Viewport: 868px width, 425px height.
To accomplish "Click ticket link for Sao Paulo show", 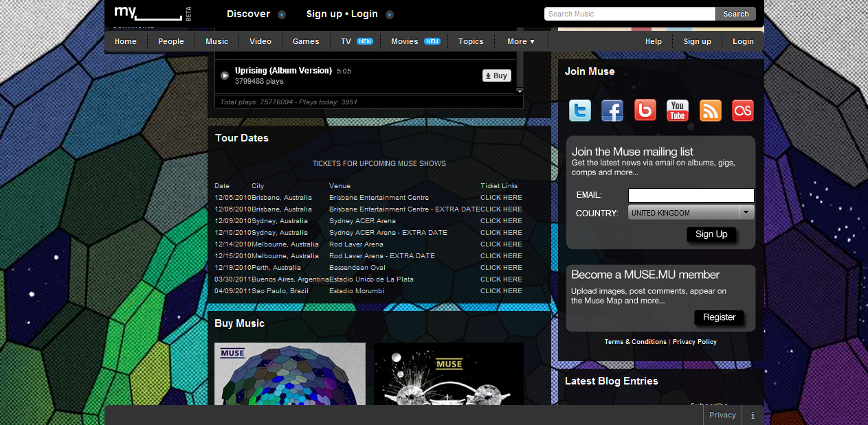I will point(501,291).
